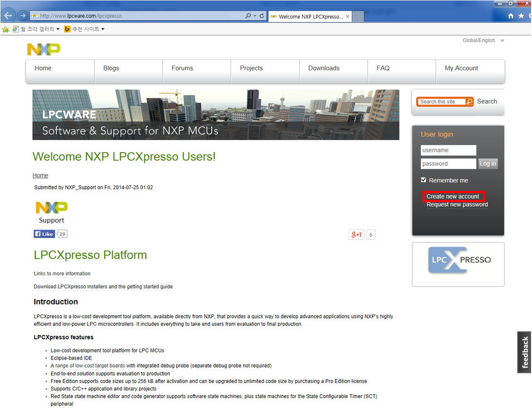Screen dimensions: 532x413
Task: Select the Welcome NXP LPCXpresso browser tab
Action: click(310, 16)
